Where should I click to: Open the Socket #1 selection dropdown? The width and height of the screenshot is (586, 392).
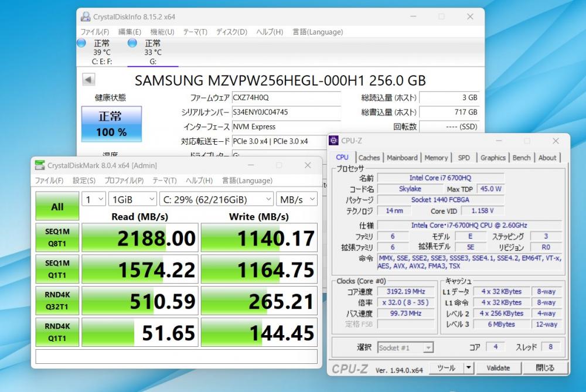click(405, 347)
